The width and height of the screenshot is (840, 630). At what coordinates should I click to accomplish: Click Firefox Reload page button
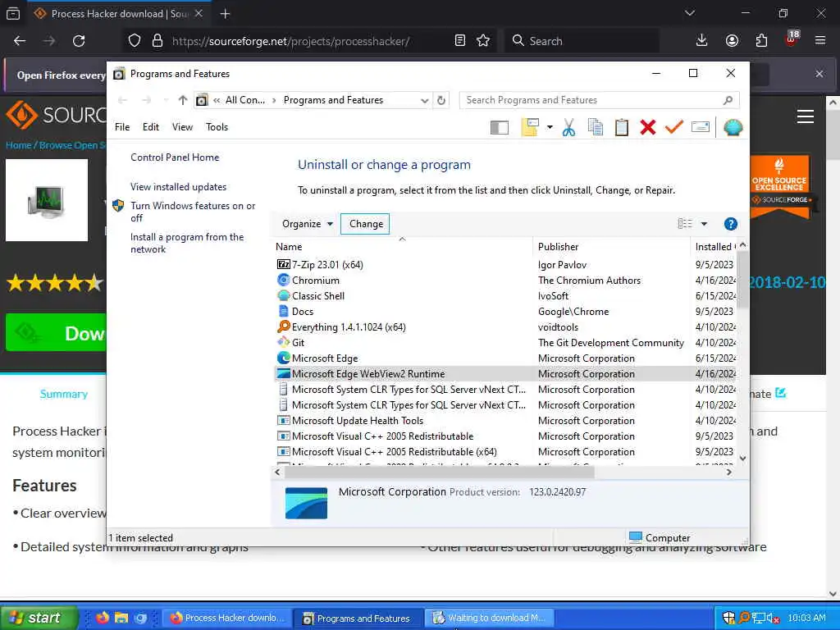[x=79, y=41]
